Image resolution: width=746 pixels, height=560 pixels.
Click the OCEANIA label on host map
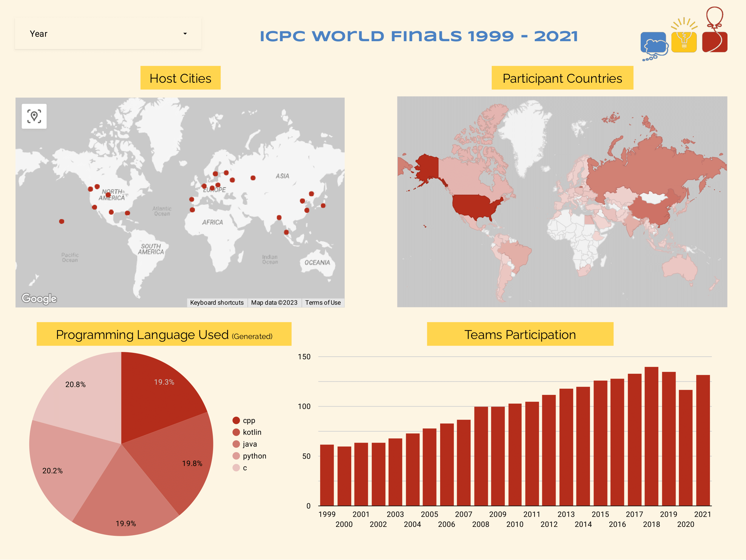point(317,262)
